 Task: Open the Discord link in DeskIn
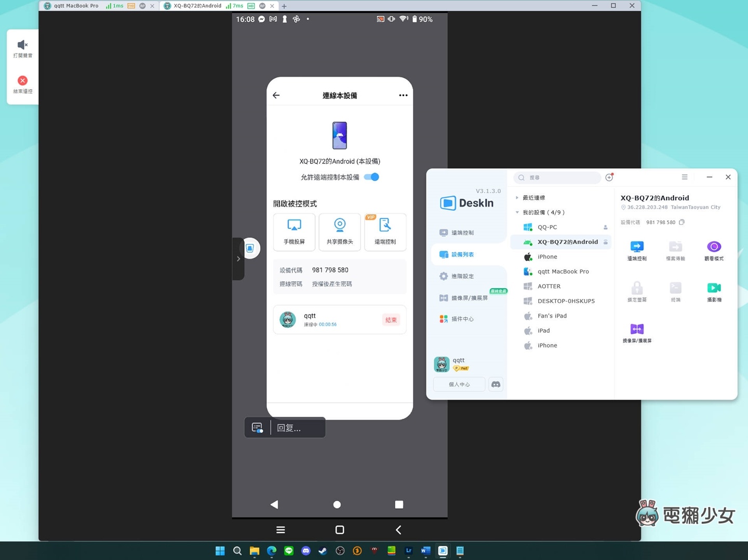tap(496, 385)
